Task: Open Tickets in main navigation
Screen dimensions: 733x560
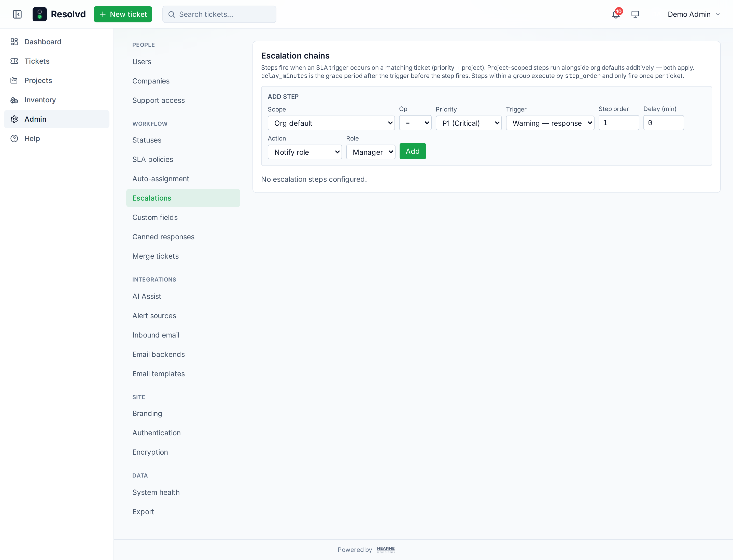Action: click(x=57, y=61)
